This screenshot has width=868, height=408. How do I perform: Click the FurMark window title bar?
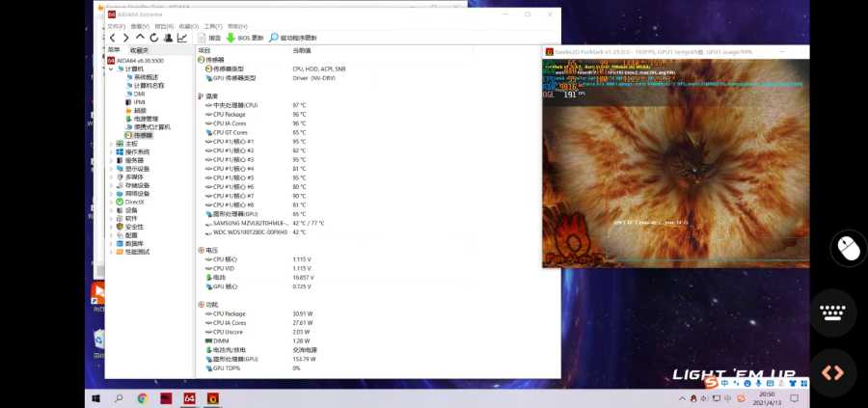pos(675,51)
